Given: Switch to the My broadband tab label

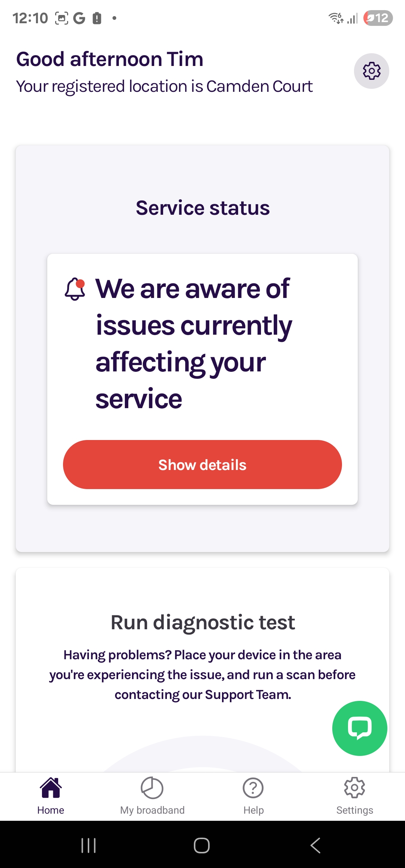Looking at the screenshot, I should click(x=152, y=810).
